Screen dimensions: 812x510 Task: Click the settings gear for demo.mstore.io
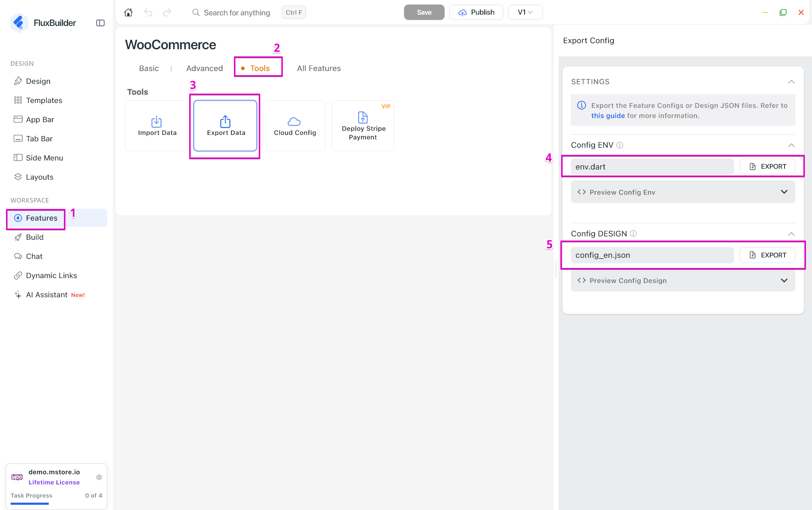[99, 477]
